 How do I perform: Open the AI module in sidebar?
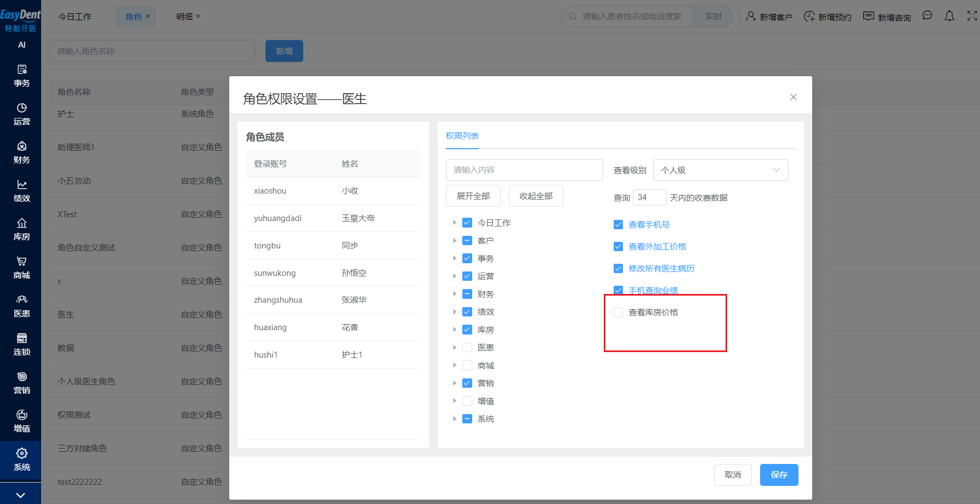point(21,45)
